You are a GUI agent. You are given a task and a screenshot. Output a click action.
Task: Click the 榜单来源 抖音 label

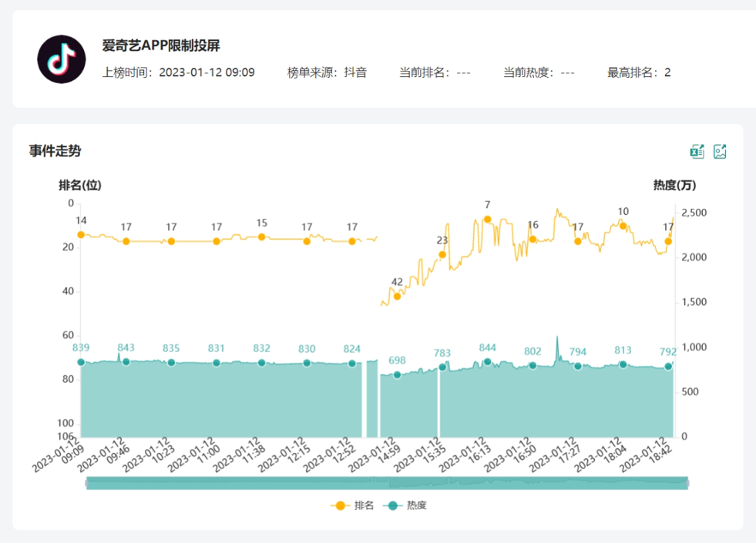tap(327, 72)
